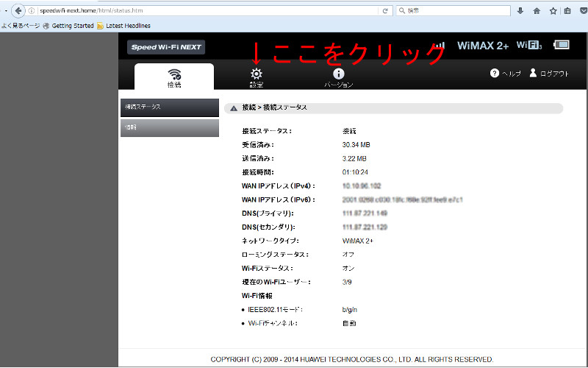
Task: Bookmark this page with the star icon
Action: (x=553, y=11)
